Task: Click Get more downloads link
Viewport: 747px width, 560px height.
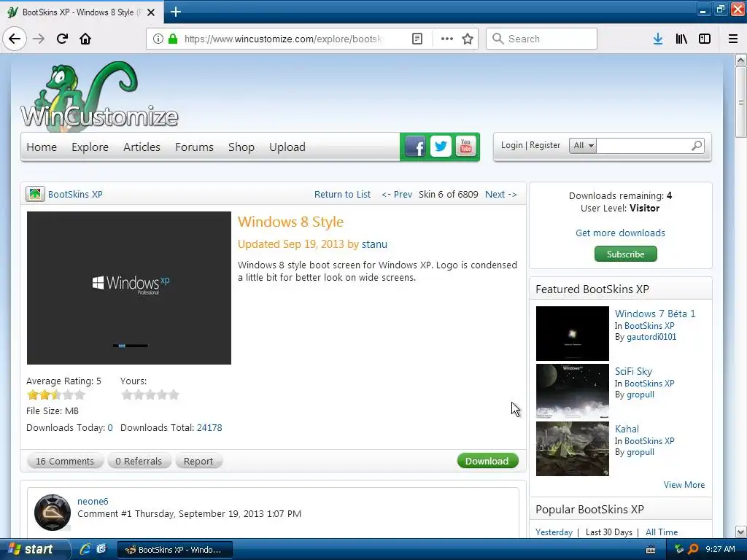Action: 620,233
